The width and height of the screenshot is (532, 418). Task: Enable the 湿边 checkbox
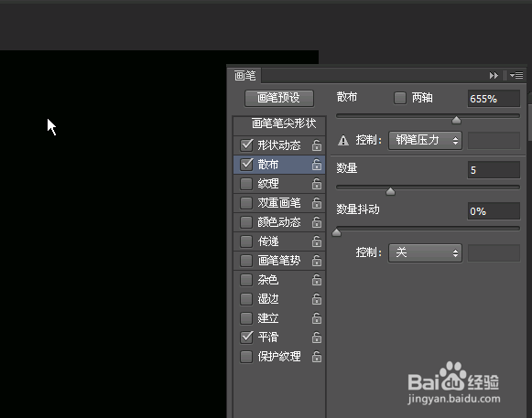(x=246, y=299)
